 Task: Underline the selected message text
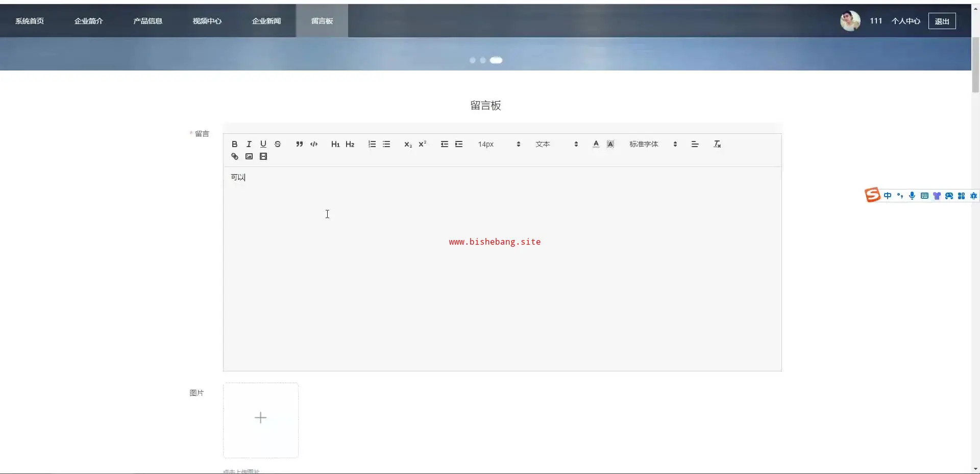[x=263, y=144]
